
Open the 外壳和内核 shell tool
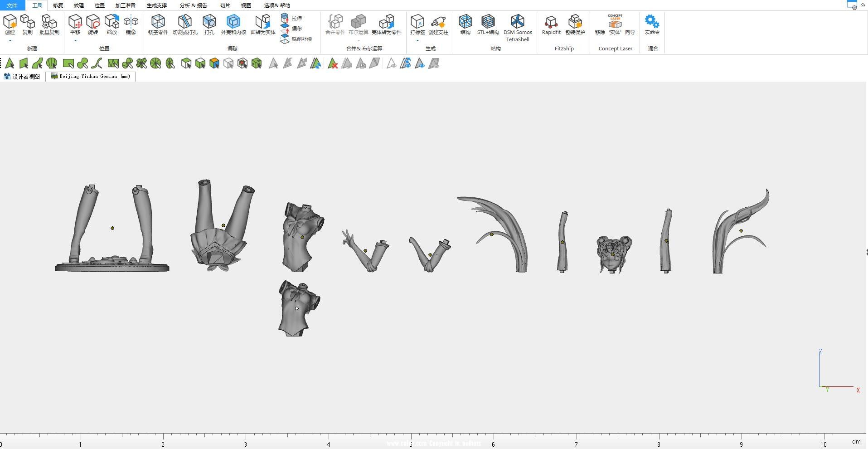click(x=233, y=24)
